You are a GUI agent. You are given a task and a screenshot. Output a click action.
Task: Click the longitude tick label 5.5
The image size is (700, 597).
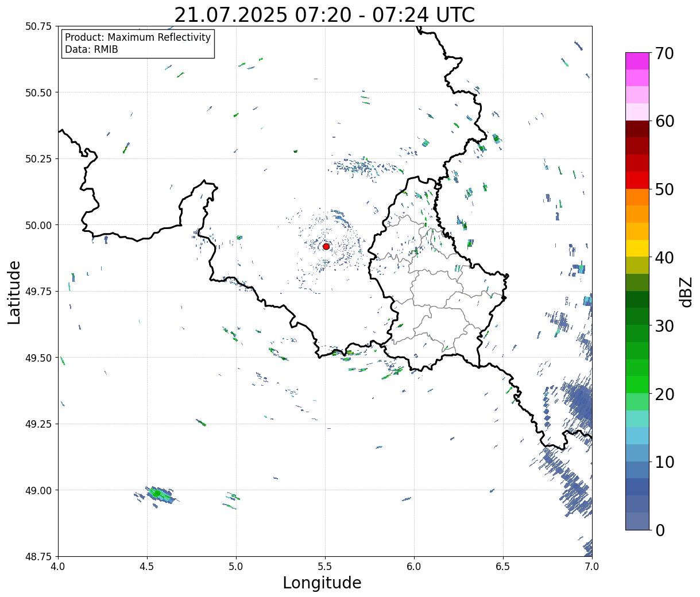coord(325,567)
